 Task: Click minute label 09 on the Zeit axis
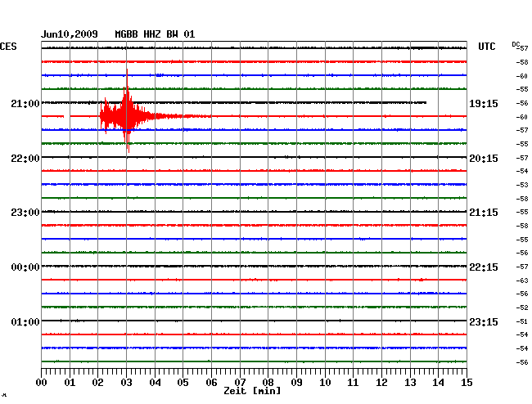(x=296, y=383)
